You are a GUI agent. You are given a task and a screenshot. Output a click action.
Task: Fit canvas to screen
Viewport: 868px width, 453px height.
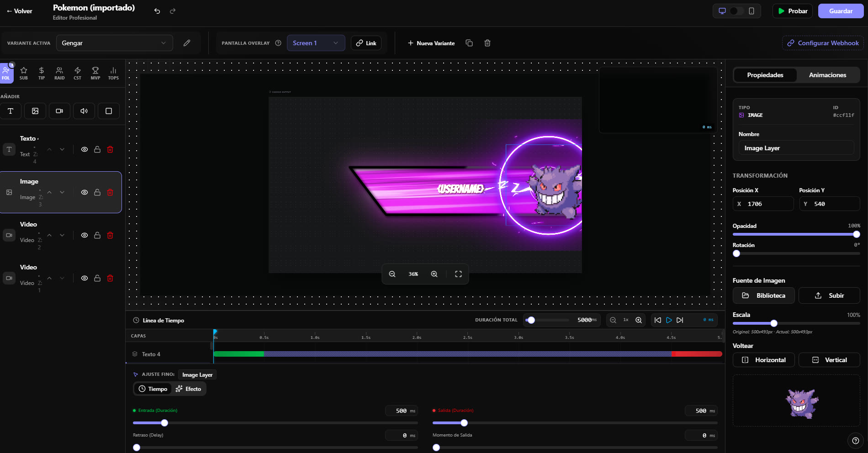click(458, 274)
